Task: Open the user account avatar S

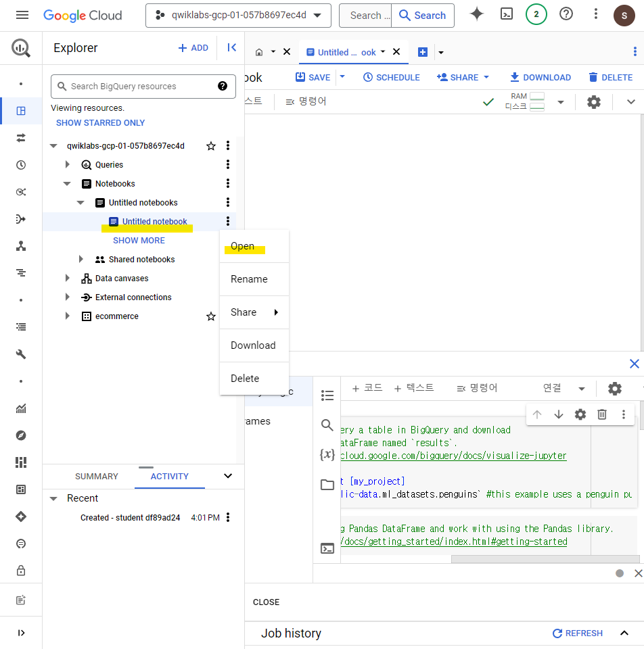Action: pyautogui.click(x=624, y=16)
